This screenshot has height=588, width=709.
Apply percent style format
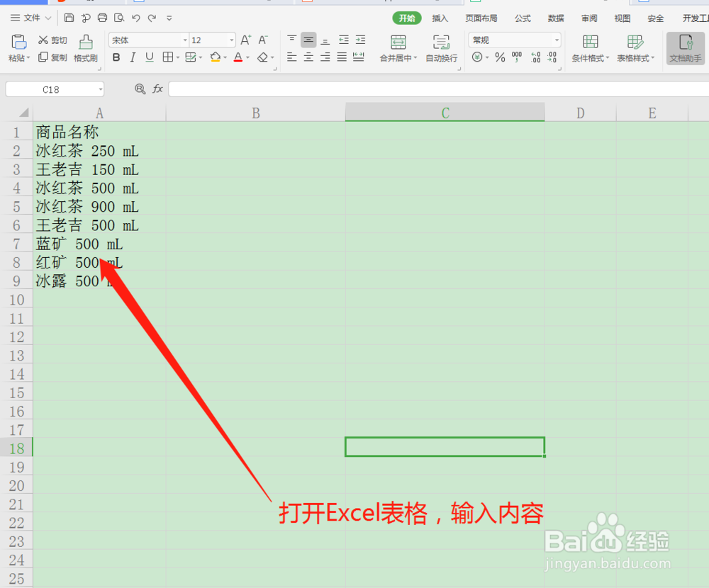pos(500,57)
